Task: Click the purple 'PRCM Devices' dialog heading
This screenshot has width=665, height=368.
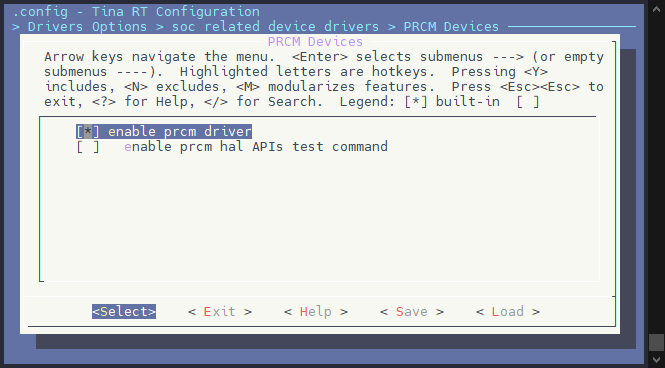Action: (x=316, y=42)
